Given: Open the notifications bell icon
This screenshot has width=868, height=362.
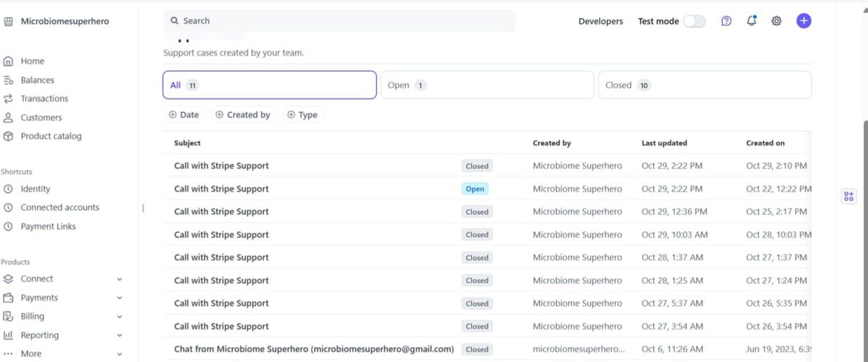Looking at the screenshot, I should click(752, 21).
